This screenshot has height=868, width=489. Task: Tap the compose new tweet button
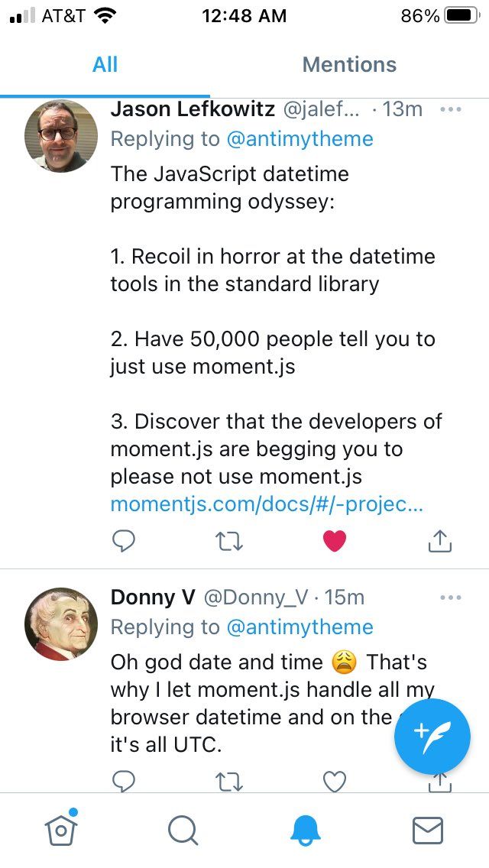pyautogui.click(x=432, y=737)
